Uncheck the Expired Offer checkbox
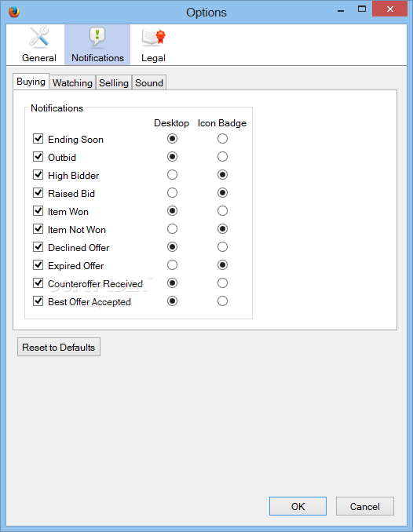This screenshot has width=413, height=532. (x=38, y=265)
